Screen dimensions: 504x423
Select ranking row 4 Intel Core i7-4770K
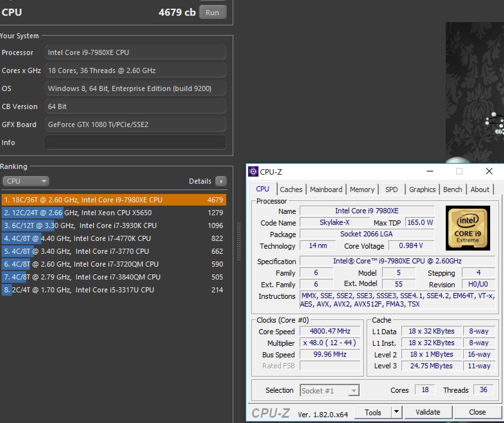coord(114,238)
